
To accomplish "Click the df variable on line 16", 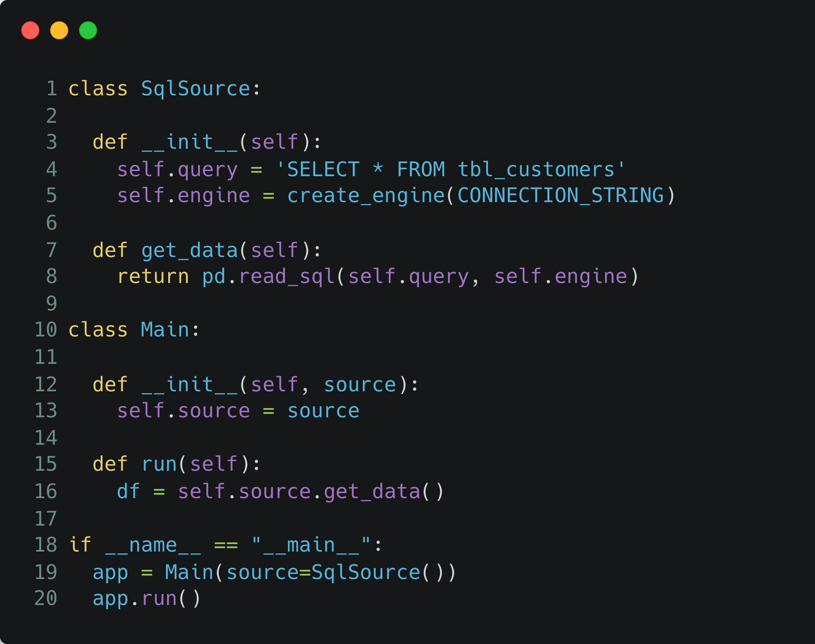I will [128, 492].
